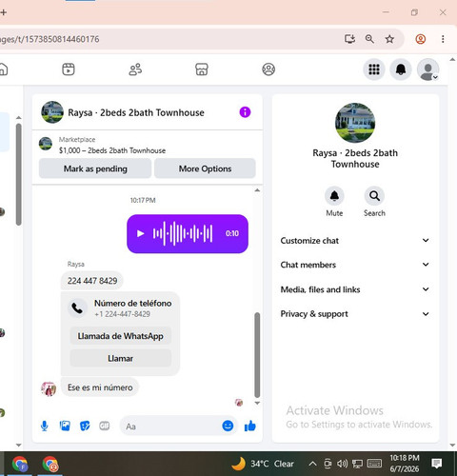
Task: Open Facebook notifications bell
Action: (x=401, y=69)
